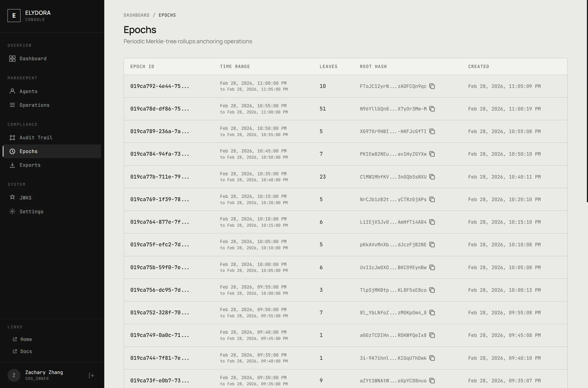
Task: Open the Exports page
Action: [30, 165]
